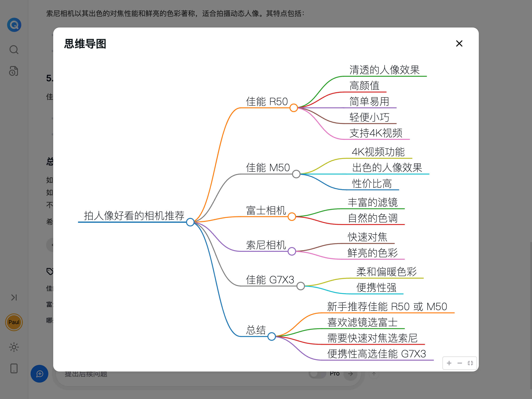Start a new chat with blue button
The width and height of the screenshot is (532, 399).
coord(39,374)
